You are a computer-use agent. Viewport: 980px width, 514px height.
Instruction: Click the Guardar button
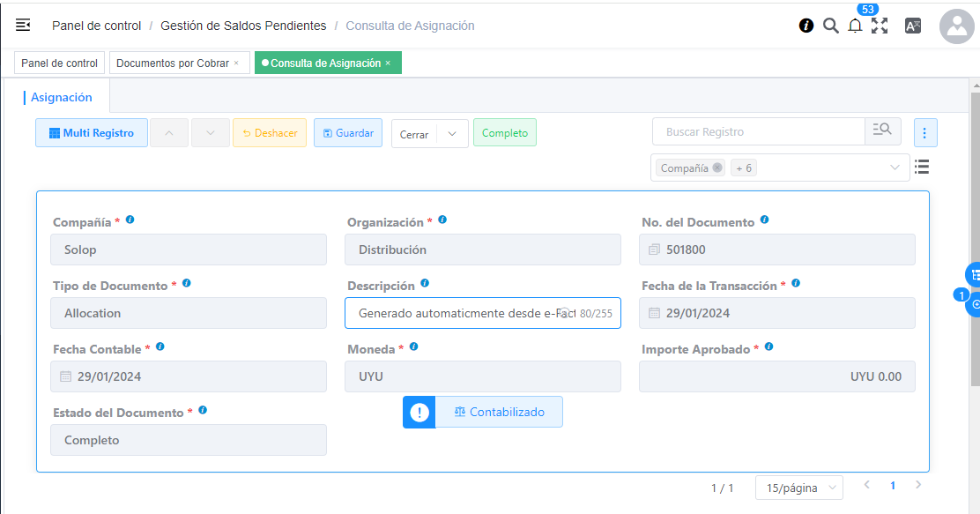348,133
